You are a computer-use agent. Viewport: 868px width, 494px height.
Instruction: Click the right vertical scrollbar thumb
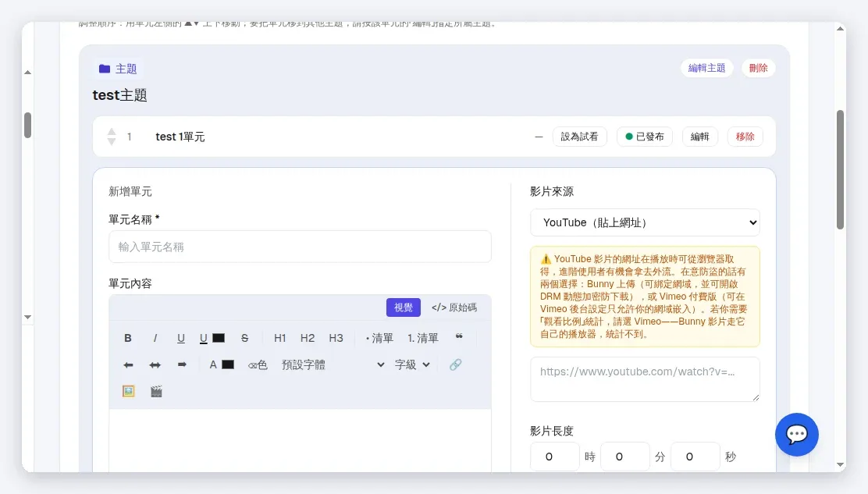click(841, 169)
